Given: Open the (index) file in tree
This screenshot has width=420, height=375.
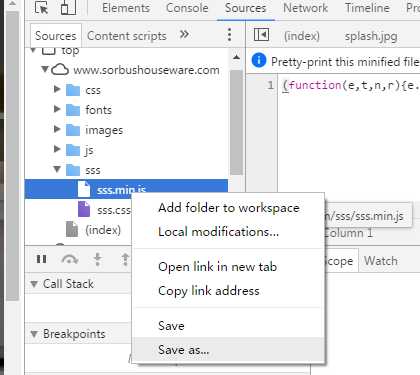Looking at the screenshot, I should click(x=103, y=230).
